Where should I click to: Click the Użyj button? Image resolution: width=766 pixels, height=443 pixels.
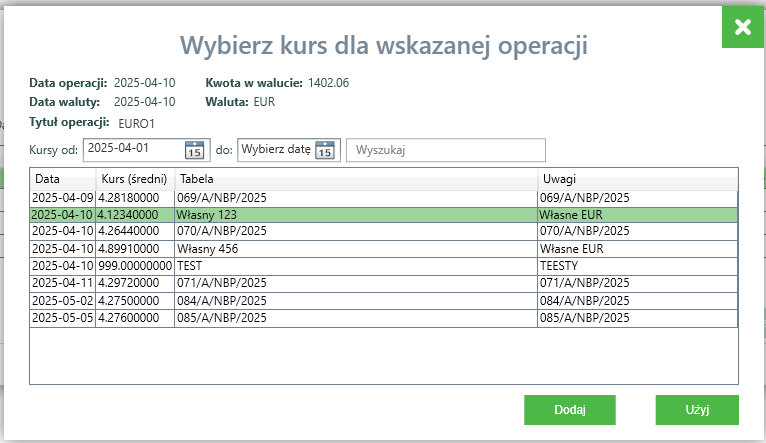point(697,410)
